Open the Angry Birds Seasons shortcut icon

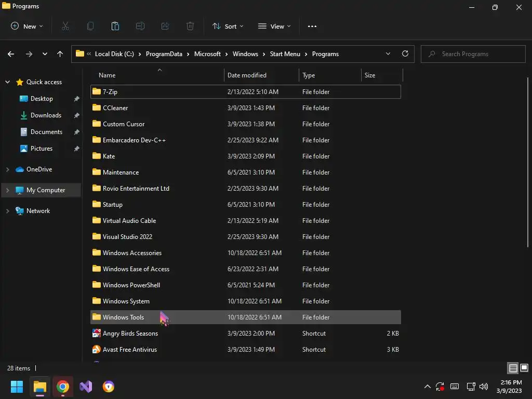(x=96, y=333)
